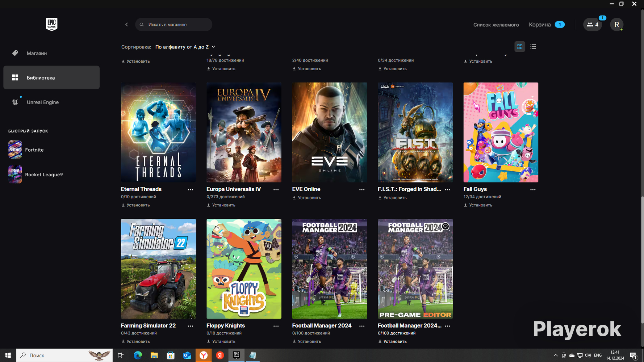The width and height of the screenshot is (644, 362).
Task: Open more options for Floppy Knights
Action: 276,326
